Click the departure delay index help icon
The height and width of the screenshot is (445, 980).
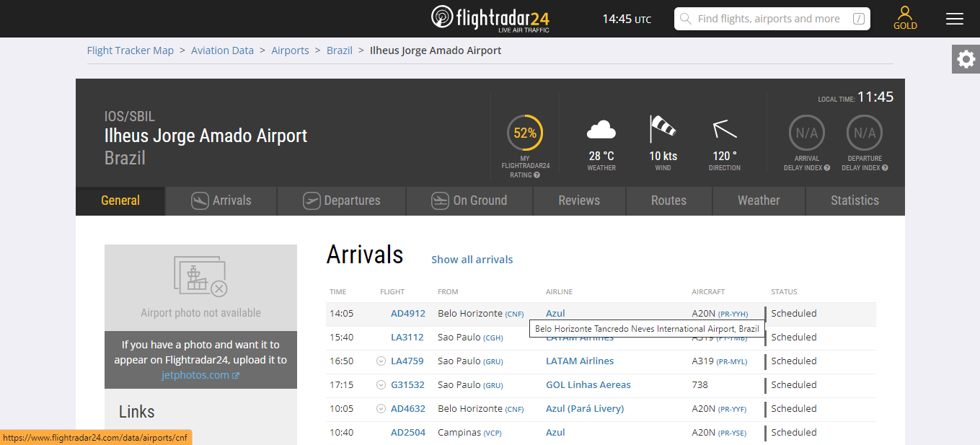[x=885, y=168]
